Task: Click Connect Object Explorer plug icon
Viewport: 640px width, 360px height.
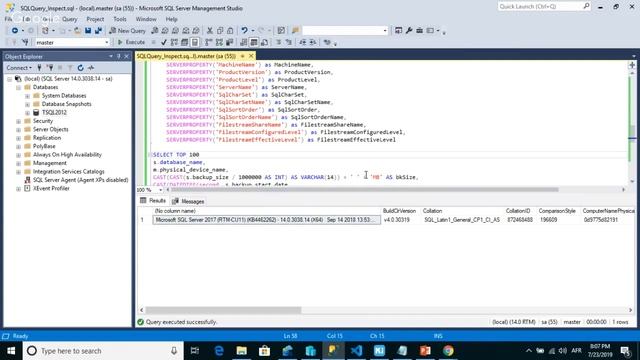Action: click(40, 68)
